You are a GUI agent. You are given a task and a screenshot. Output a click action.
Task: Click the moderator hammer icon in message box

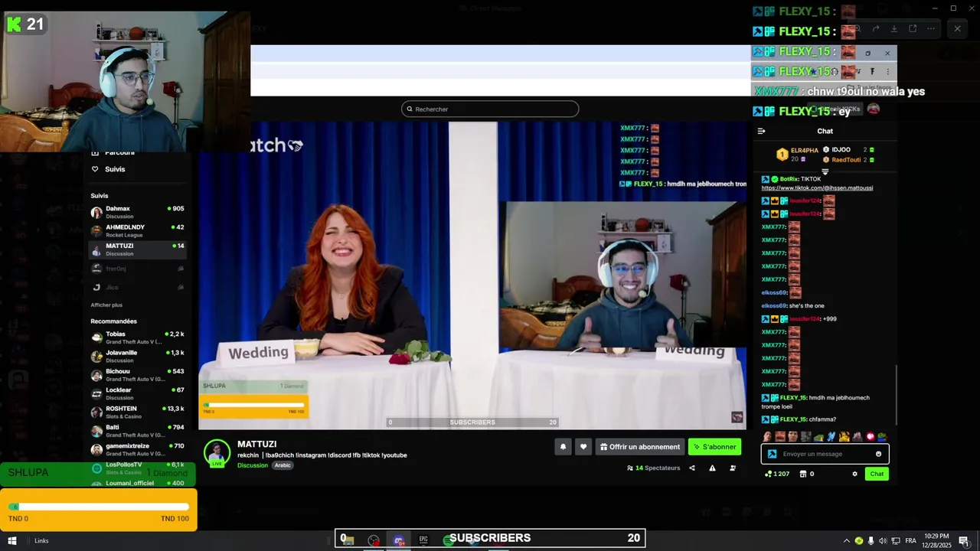(x=772, y=454)
